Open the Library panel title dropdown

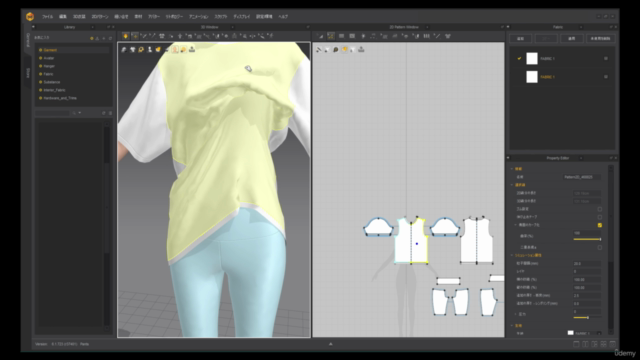click(92, 27)
